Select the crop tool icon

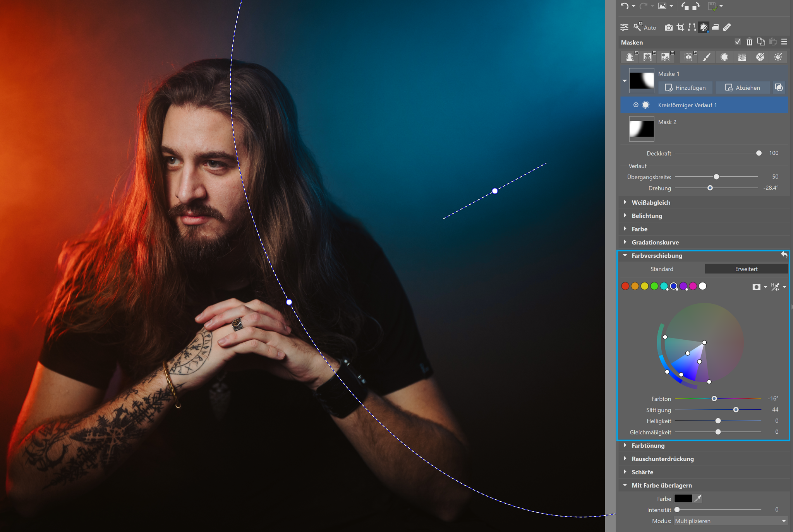click(680, 27)
